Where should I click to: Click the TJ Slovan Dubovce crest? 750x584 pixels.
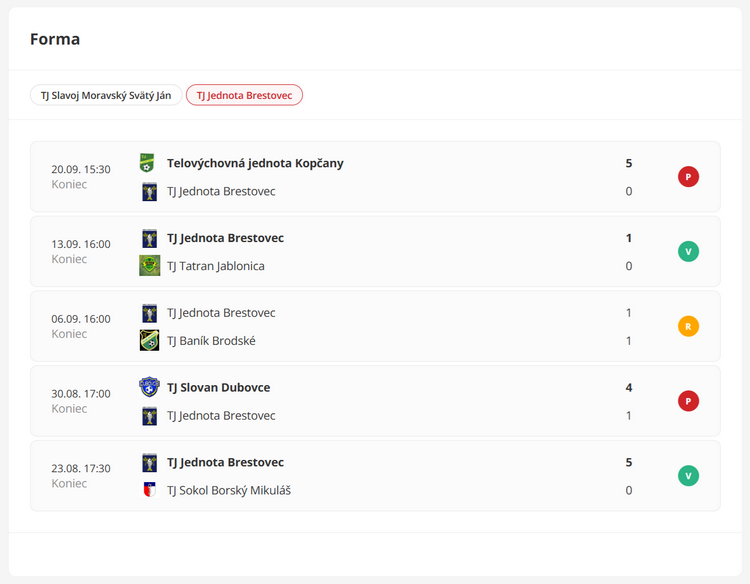(149, 387)
